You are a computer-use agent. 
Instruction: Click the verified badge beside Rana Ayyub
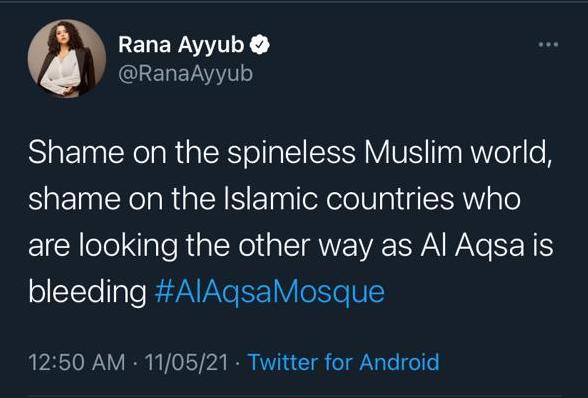pyautogui.click(x=260, y=45)
